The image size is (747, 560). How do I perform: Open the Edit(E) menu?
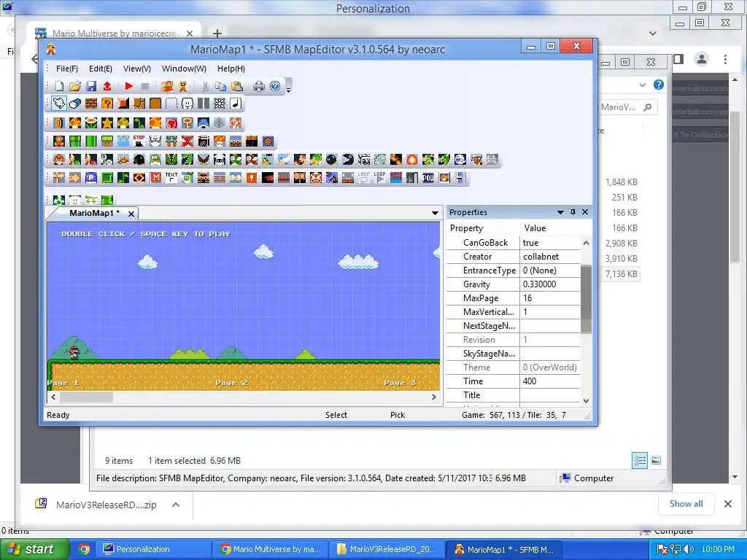tap(101, 69)
